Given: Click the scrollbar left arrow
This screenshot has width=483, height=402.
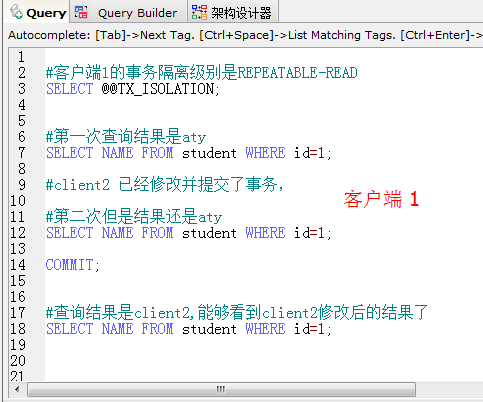Looking at the screenshot, I should pos(17,389).
